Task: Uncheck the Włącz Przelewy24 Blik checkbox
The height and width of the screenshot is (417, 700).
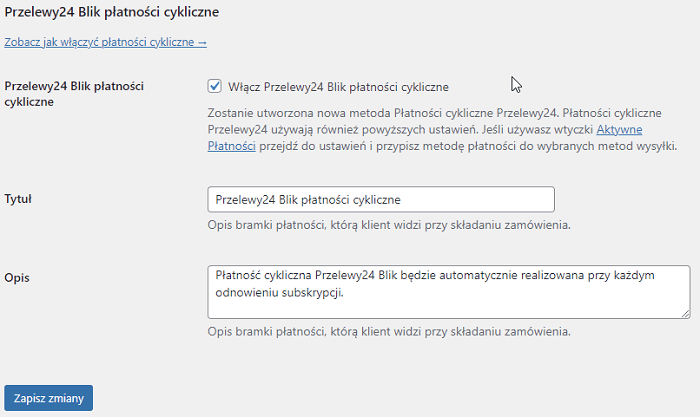Action: tap(214, 86)
